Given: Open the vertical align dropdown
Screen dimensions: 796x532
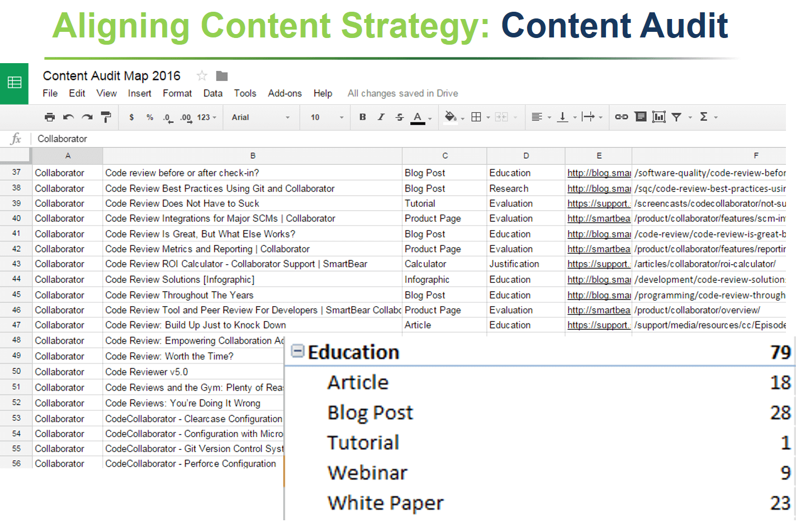Looking at the screenshot, I should pos(567,117).
